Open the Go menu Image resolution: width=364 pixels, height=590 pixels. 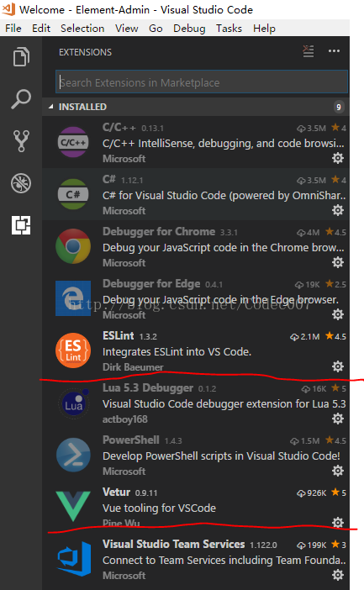(x=156, y=29)
